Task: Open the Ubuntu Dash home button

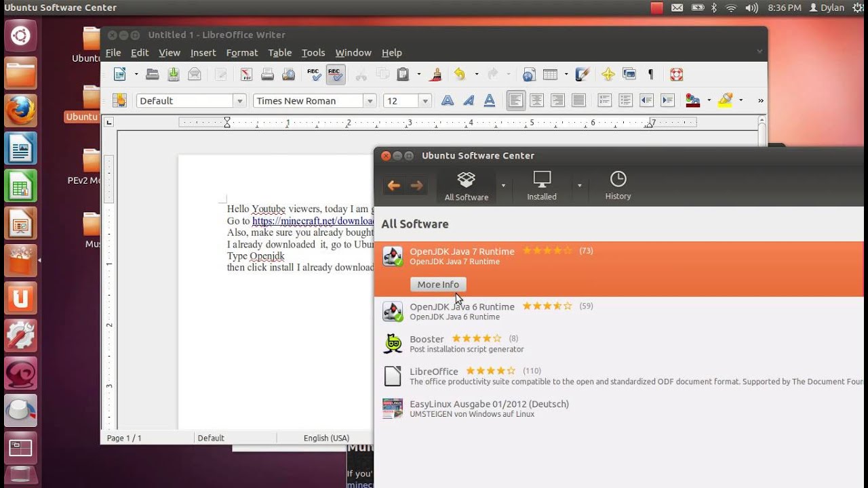Action: [x=20, y=36]
